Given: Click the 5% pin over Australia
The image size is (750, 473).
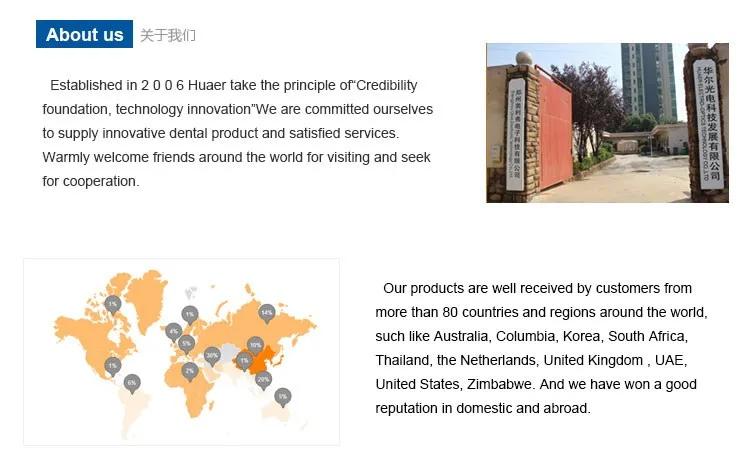Looking at the screenshot, I should pyautogui.click(x=283, y=396).
